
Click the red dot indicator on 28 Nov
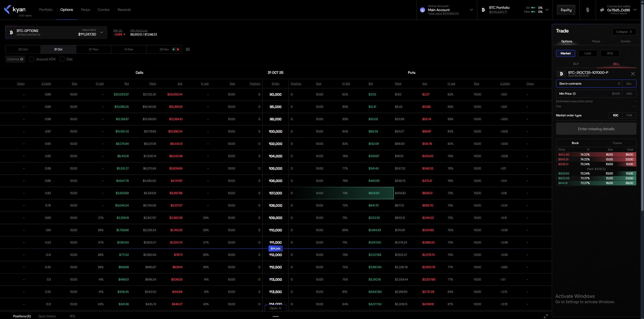point(178,50)
